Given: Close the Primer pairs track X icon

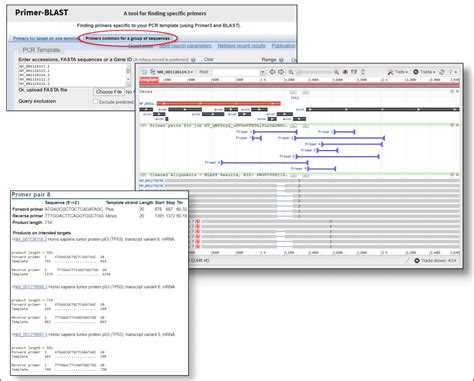Looking at the screenshot, I should 457,125.
